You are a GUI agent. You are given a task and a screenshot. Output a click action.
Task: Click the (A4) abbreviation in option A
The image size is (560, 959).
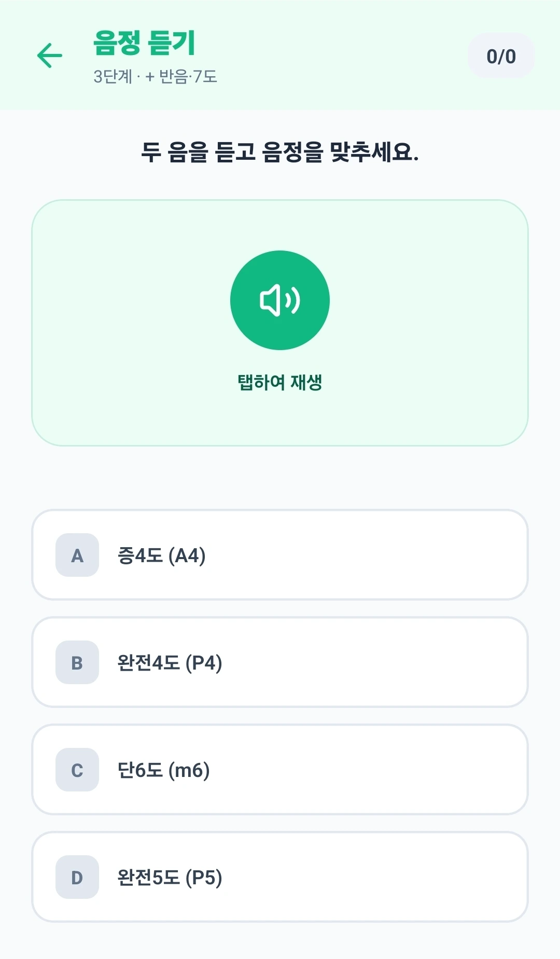(187, 555)
